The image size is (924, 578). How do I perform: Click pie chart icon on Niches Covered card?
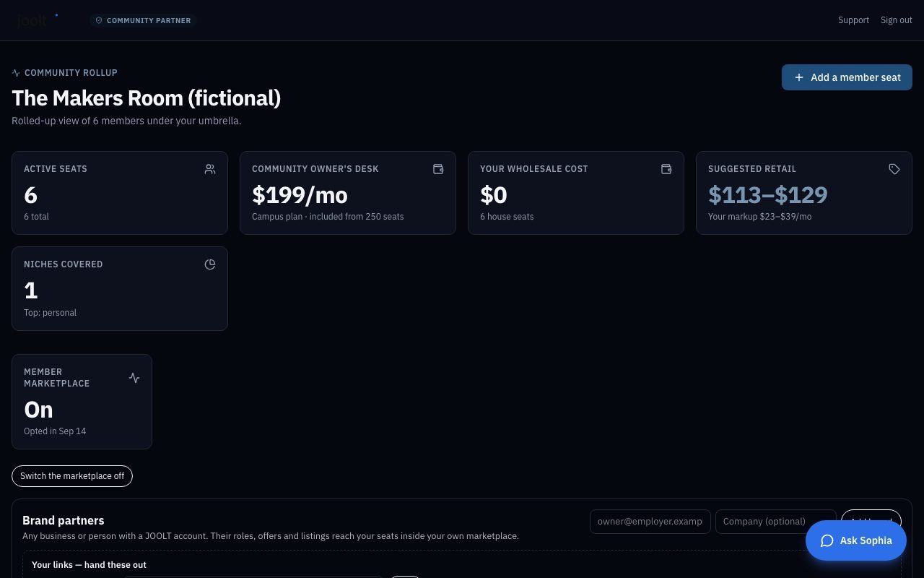pos(210,264)
